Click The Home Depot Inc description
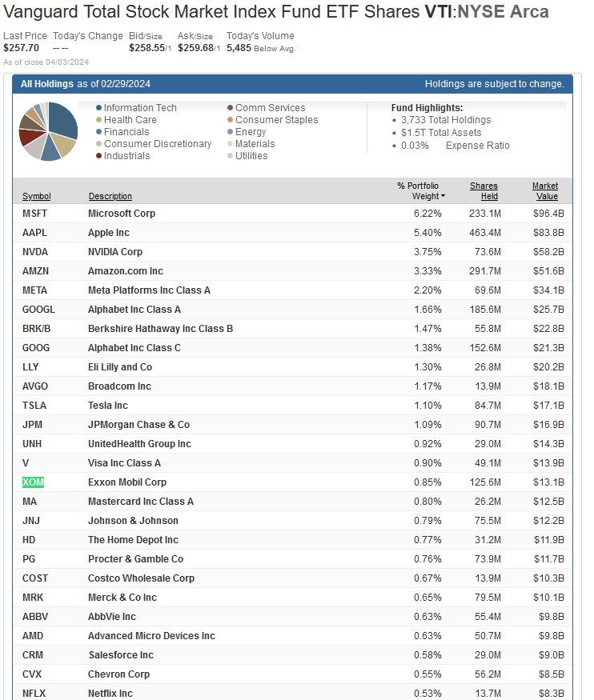This screenshot has width=594, height=700. 133,540
